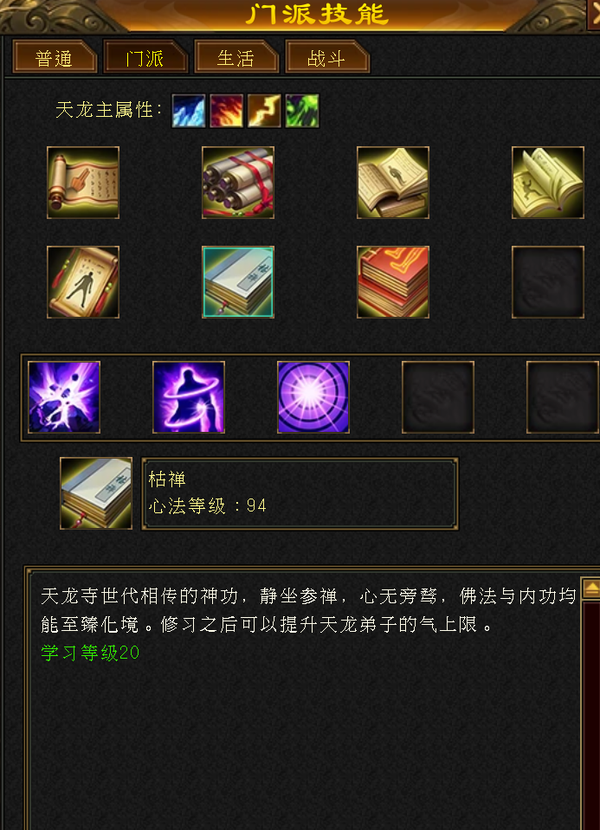Choose the bundled scrolls tied with red ribbon
The height and width of the screenshot is (830, 600).
(238, 183)
